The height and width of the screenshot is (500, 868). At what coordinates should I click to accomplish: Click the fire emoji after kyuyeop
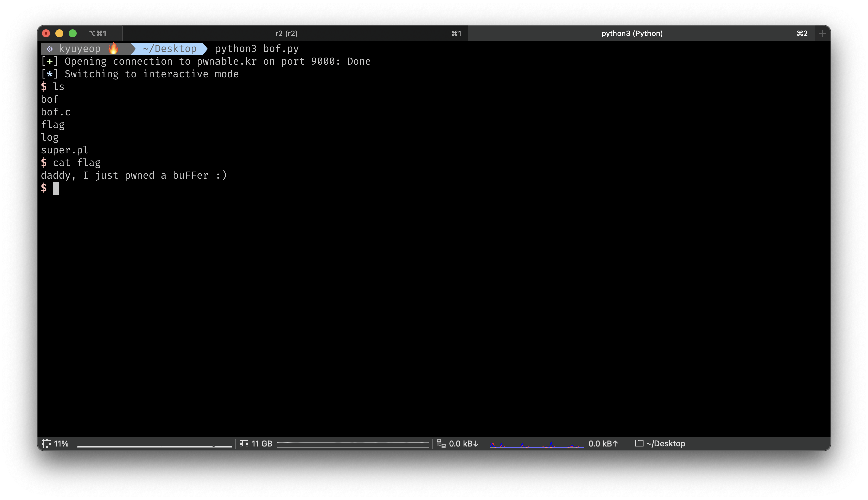(113, 48)
